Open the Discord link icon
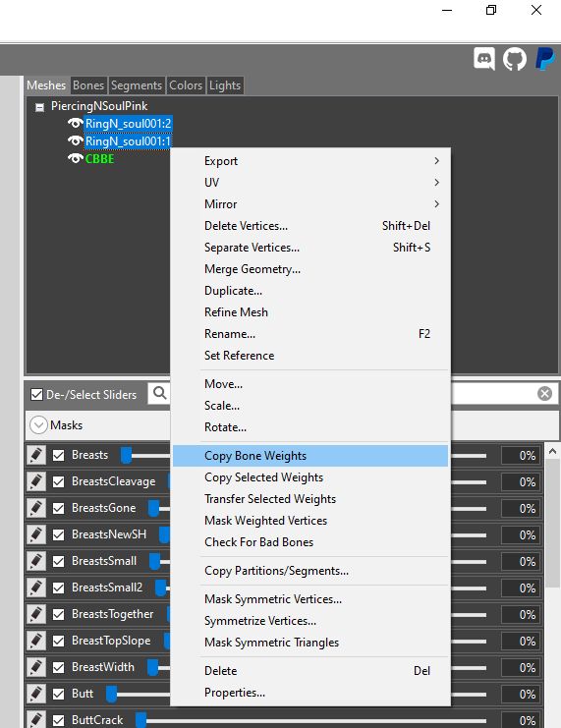The image size is (561, 728). pyautogui.click(x=483, y=59)
